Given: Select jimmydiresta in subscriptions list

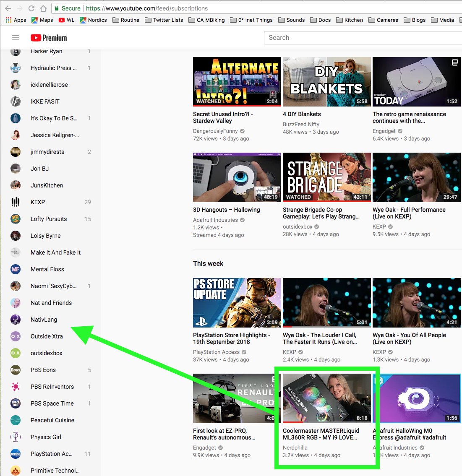Looking at the screenshot, I should (51, 152).
